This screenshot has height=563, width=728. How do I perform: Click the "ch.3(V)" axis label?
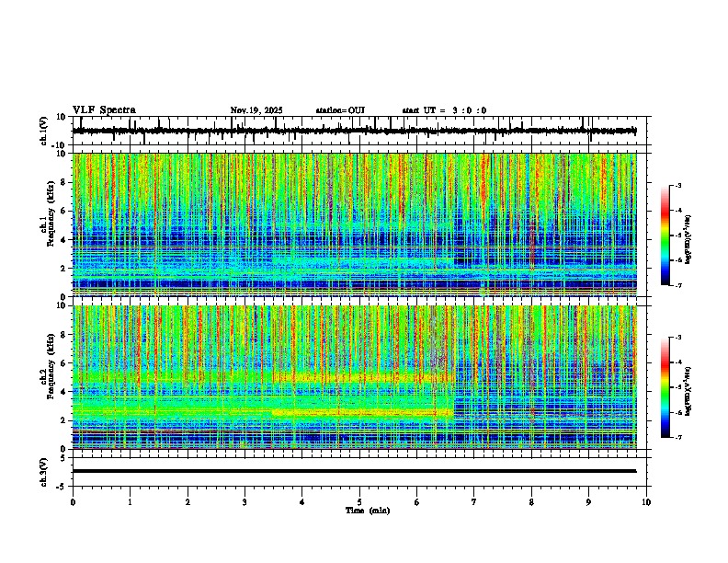pos(44,472)
